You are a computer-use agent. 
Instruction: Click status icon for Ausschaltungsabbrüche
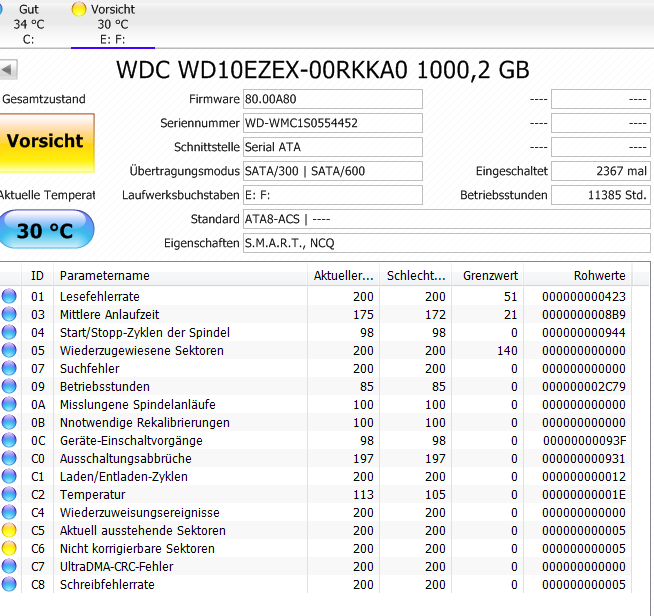tap(9, 458)
